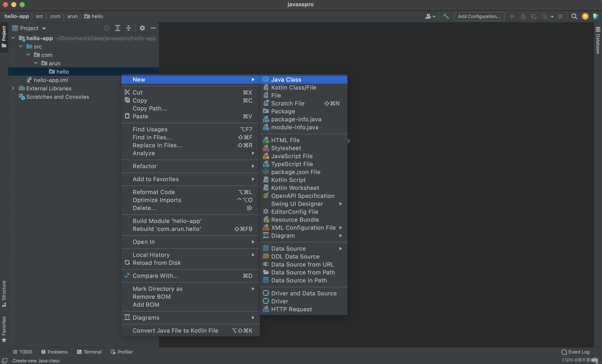Click the Build project hammer icon
The width and height of the screenshot is (602, 364).
(446, 16)
